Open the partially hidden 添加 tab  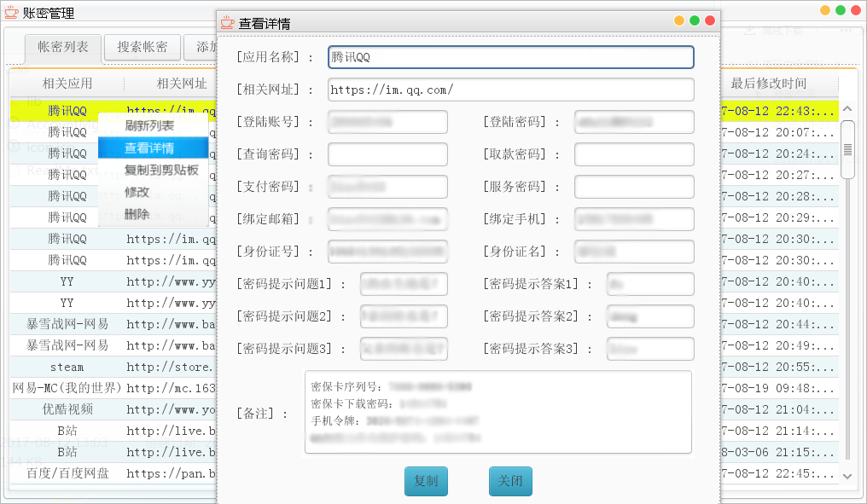[201, 47]
